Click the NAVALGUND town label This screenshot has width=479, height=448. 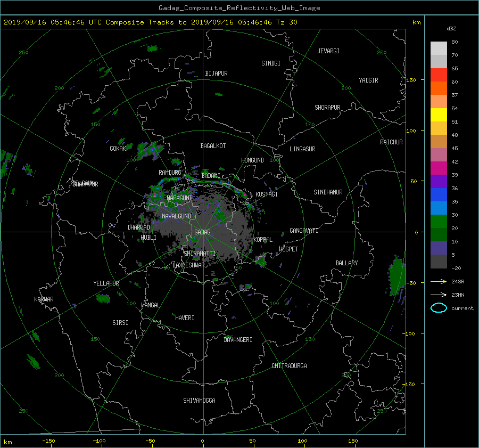(x=176, y=216)
